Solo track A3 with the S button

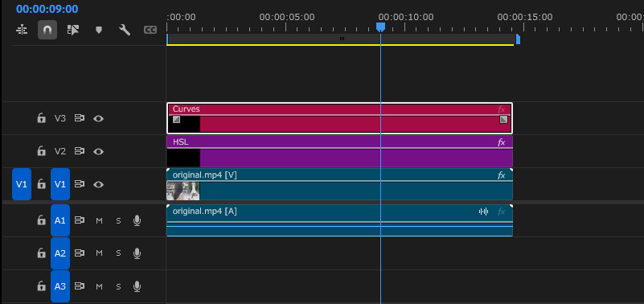tap(118, 286)
